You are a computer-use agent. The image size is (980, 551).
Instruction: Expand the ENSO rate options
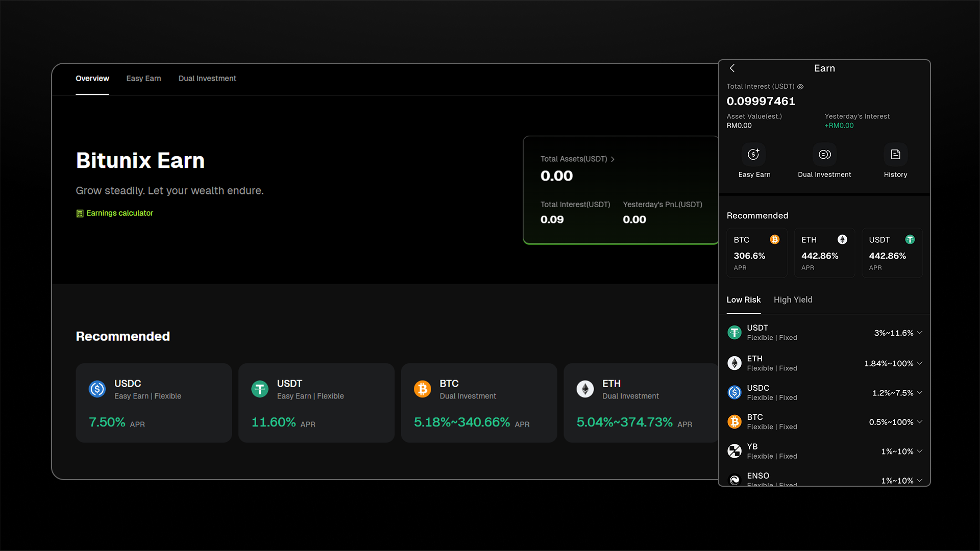[920, 480]
